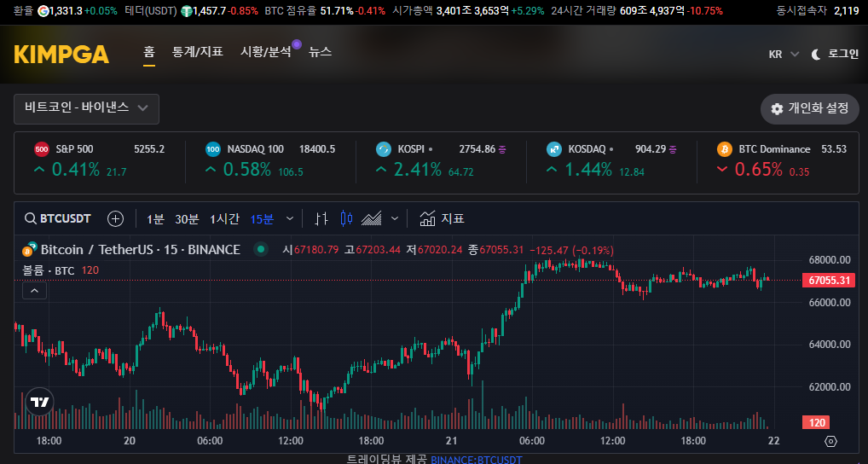Image resolution: width=868 pixels, height=464 pixels.
Task: Select the area chart style icon
Action: coord(372,218)
